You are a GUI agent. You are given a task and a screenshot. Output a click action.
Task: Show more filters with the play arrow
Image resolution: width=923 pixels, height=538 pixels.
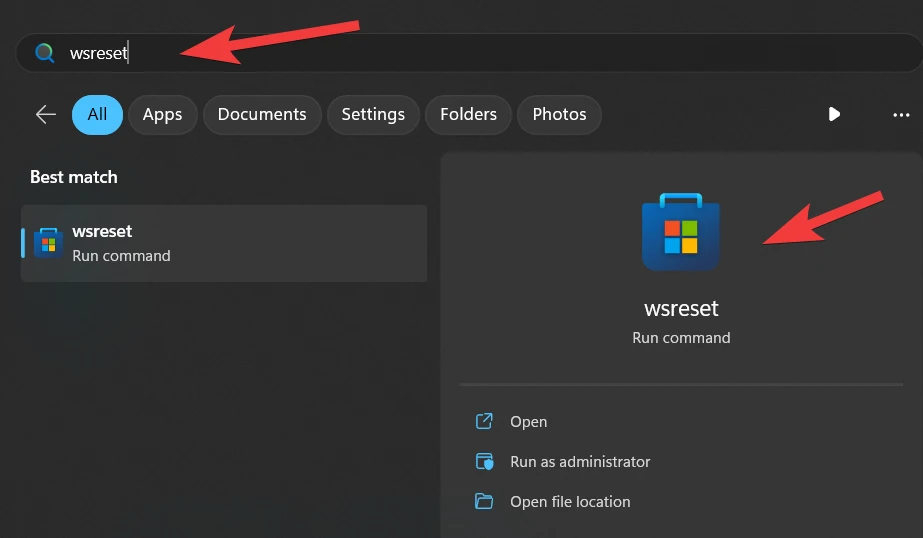(834, 114)
